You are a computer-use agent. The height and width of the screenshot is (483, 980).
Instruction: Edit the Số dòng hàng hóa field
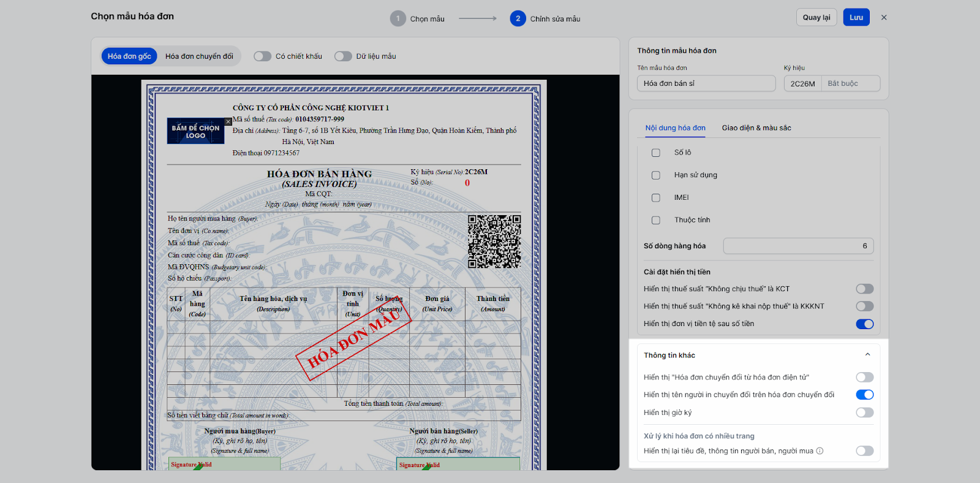(798, 246)
